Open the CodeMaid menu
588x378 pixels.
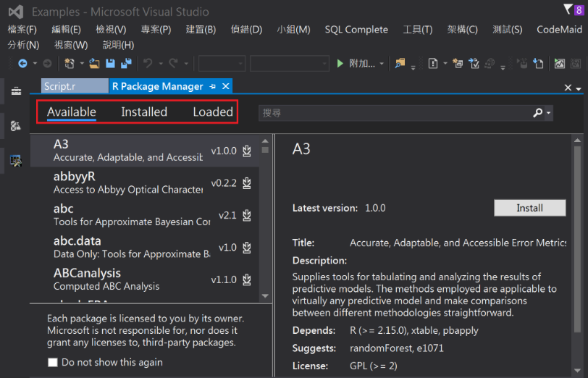point(559,30)
